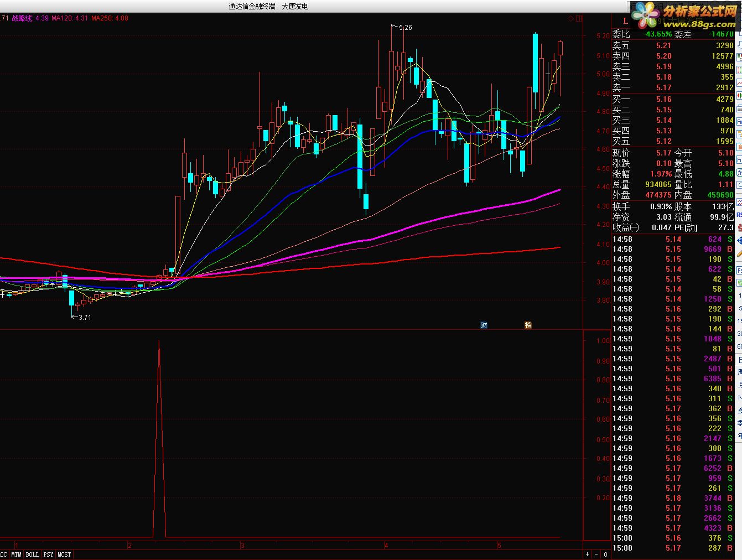The height and width of the screenshot is (560, 742).
Task: Select the 卖五 ask row at 5.21
Action: pyautogui.click(x=673, y=46)
